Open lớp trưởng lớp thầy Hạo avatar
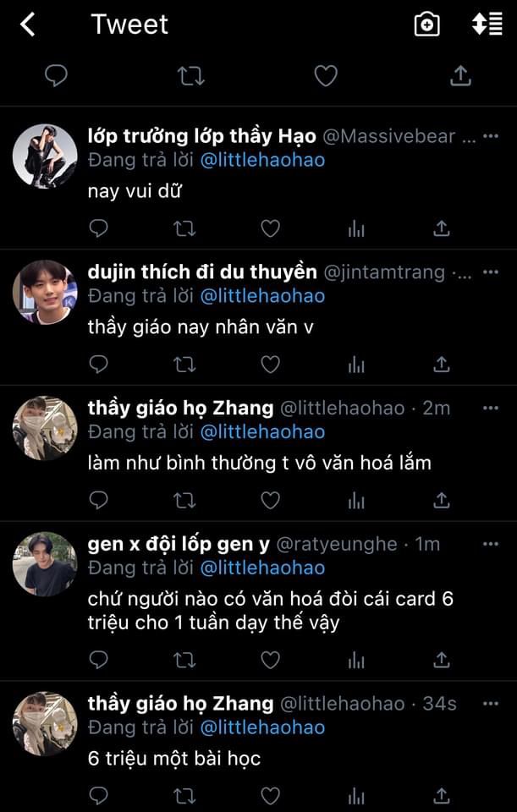The height and width of the screenshot is (812, 517). pyautogui.click(x=45, y=156)
